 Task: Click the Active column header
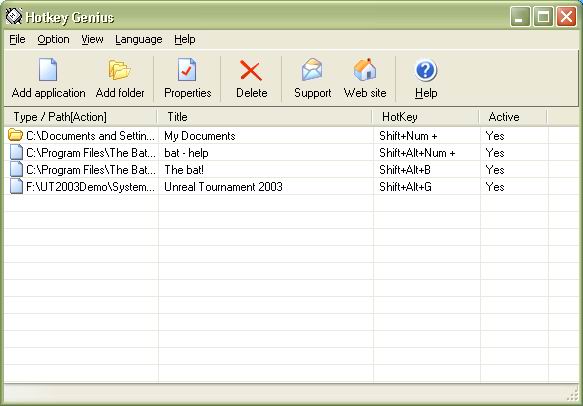click(x=512, y=117)
